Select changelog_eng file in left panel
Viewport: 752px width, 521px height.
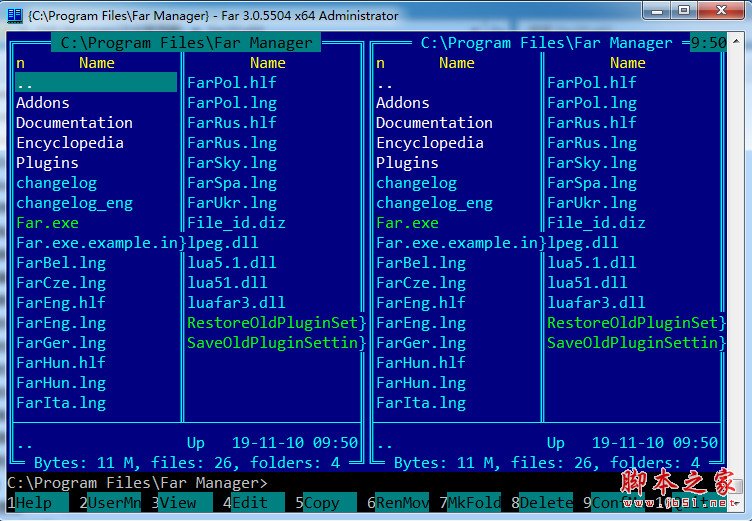(x=74, y=203)
